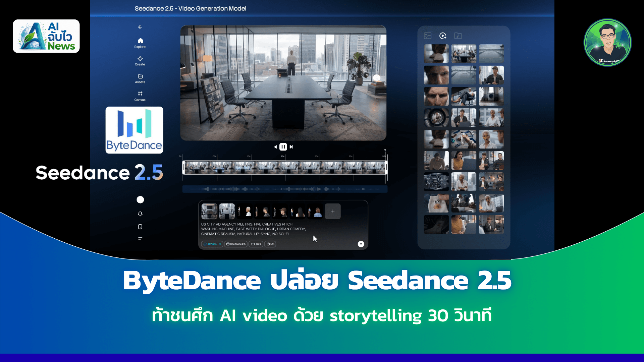Viewport: 644px width, 362px height.
Task: Open the 16:9 aspect ratio selector
Action: [256, 244]
